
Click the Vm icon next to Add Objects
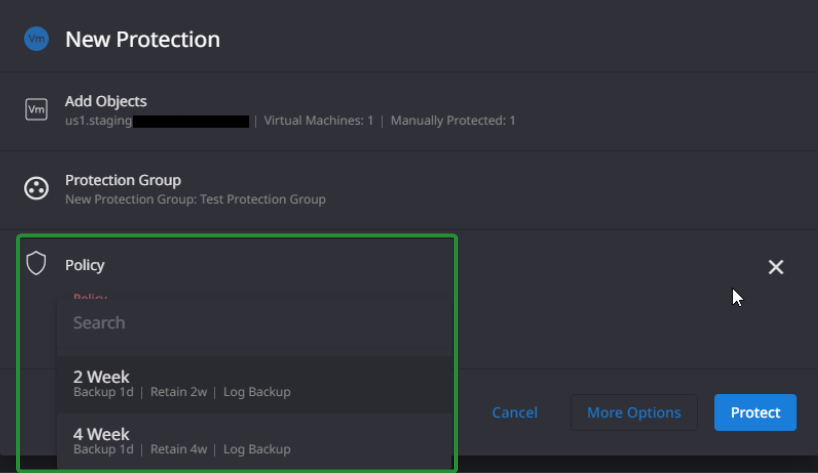tap(37, 110)
